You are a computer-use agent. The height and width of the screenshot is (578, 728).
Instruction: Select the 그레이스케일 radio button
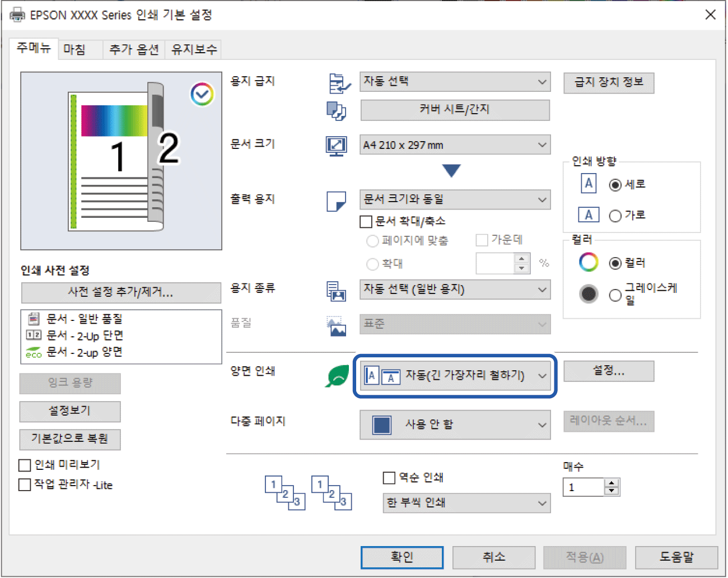(x=615, y=295)
